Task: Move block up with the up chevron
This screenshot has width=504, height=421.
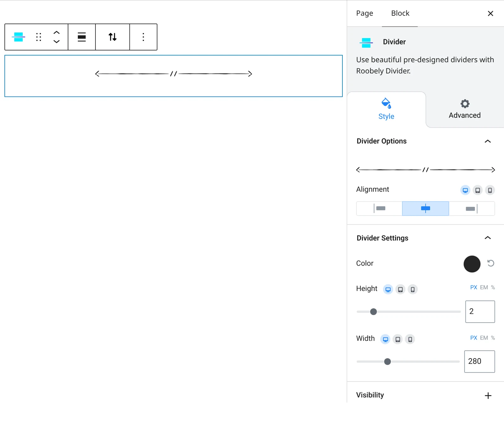Action: coord(56,32)
